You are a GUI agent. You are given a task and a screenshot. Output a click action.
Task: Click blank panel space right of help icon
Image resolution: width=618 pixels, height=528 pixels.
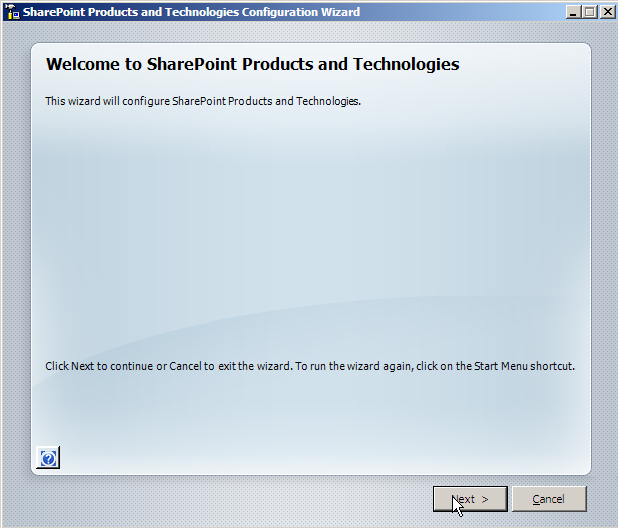click(x=300, y=457)
